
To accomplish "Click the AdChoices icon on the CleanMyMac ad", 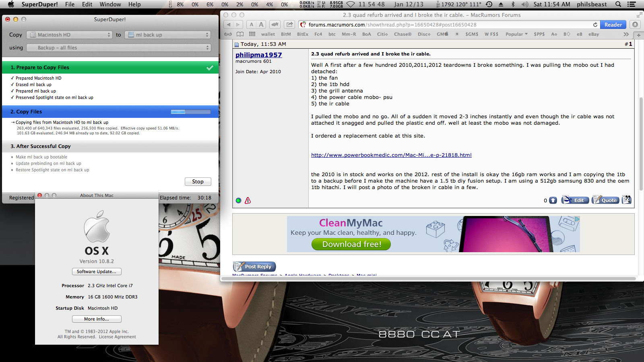I will pos(577,219).
